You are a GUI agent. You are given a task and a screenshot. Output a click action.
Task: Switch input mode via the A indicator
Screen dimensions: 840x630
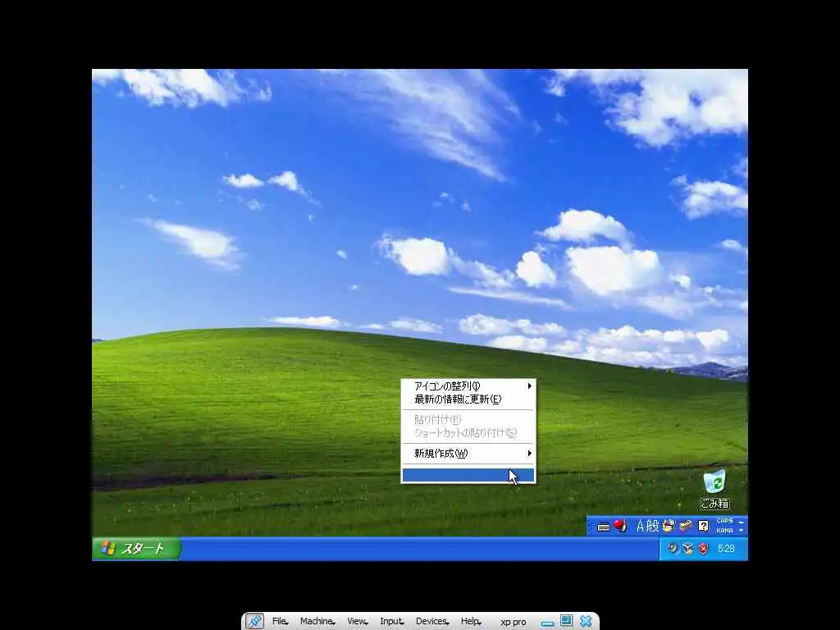tap(640, 526)
